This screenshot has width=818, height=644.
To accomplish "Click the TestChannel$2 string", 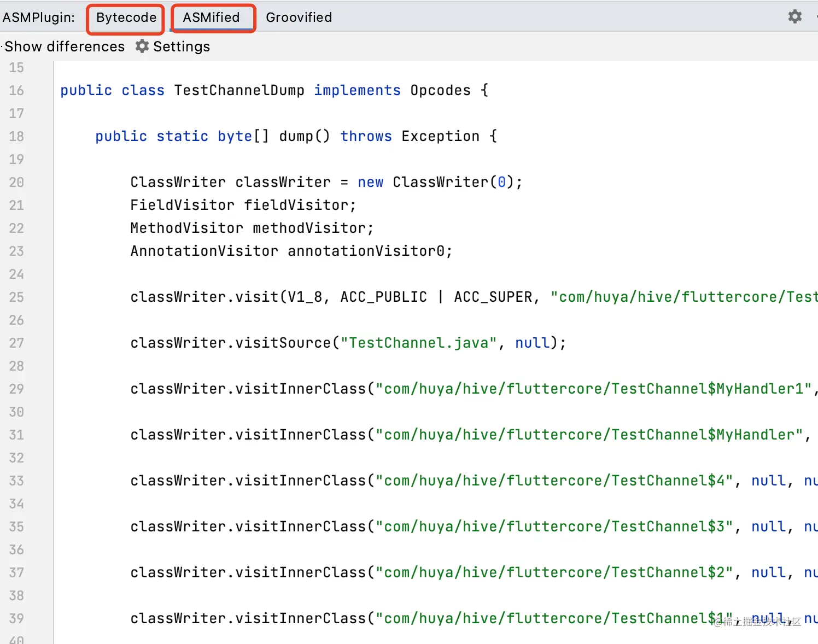I will (x=554, y=572).
